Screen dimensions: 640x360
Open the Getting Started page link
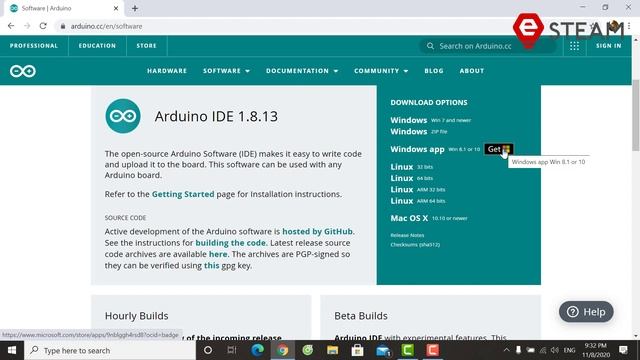(183, 194)
